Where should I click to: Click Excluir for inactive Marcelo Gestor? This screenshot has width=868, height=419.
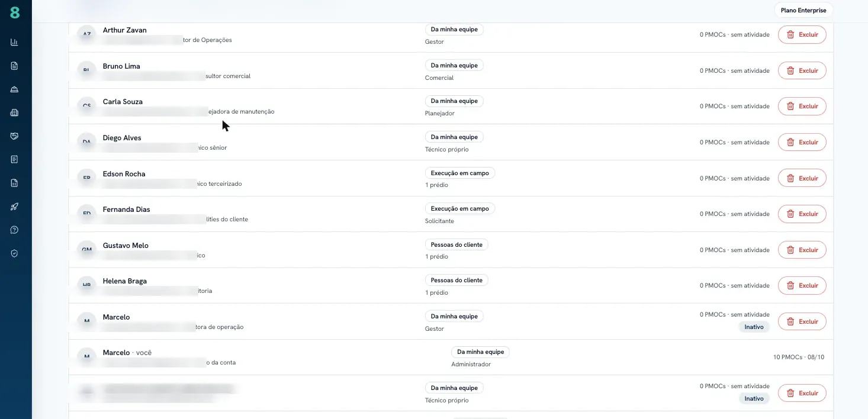pyautogui.click(x=802, y=321)
